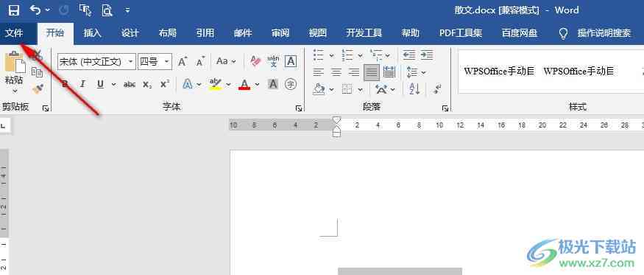644x275 pixels.
Task: Save document with the floppy disk icon
Action: tap(13, 10)
